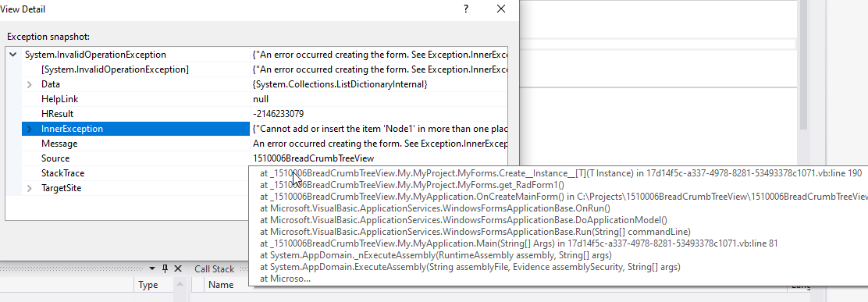Click the InnerException value about Node1
This screenshot has width=868, height=302.
(379, 129)
